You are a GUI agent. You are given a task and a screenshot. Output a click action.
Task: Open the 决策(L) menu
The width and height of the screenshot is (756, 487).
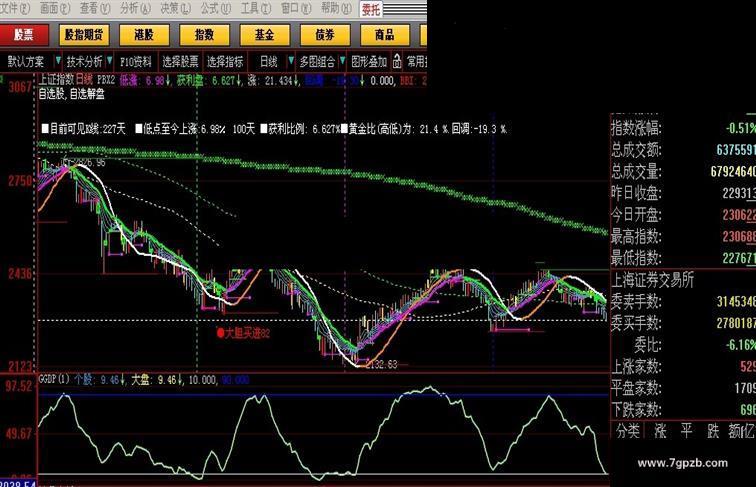coord(176,8)
